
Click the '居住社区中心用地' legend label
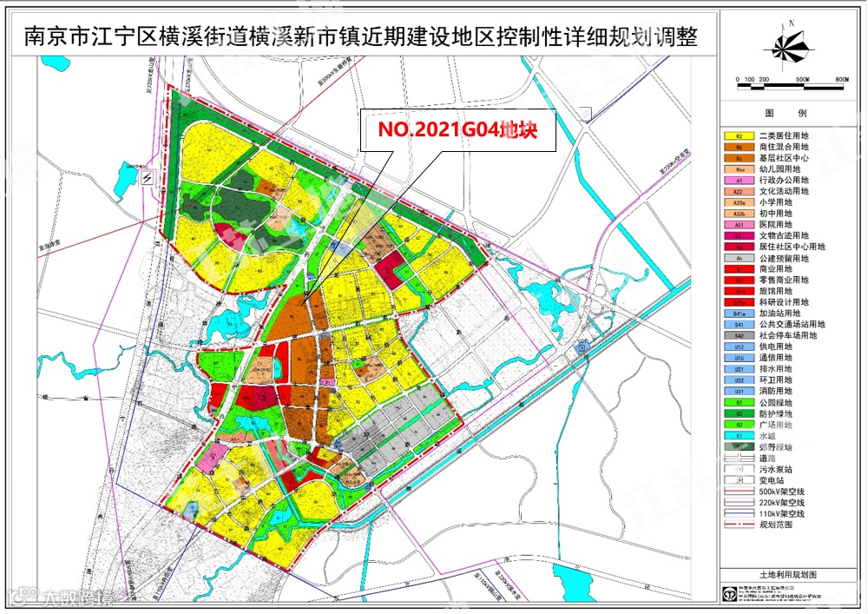pyautogui.click(x=792, y=247)
